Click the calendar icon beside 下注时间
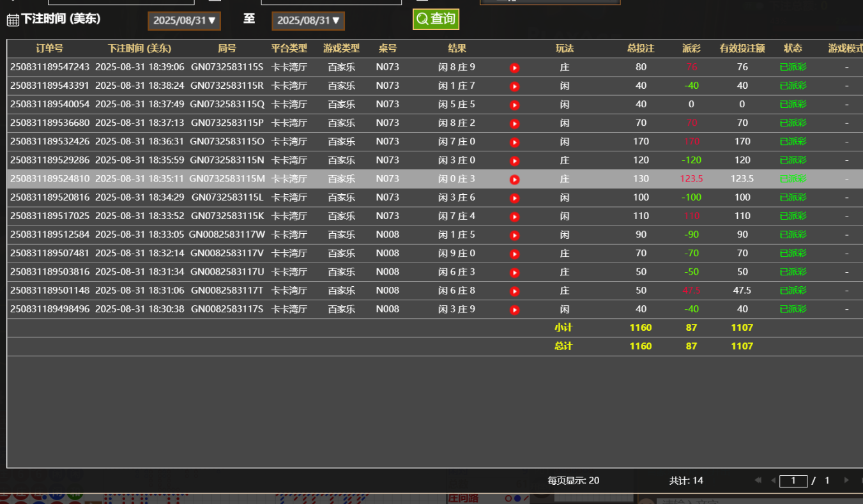 tap(13, 20)
